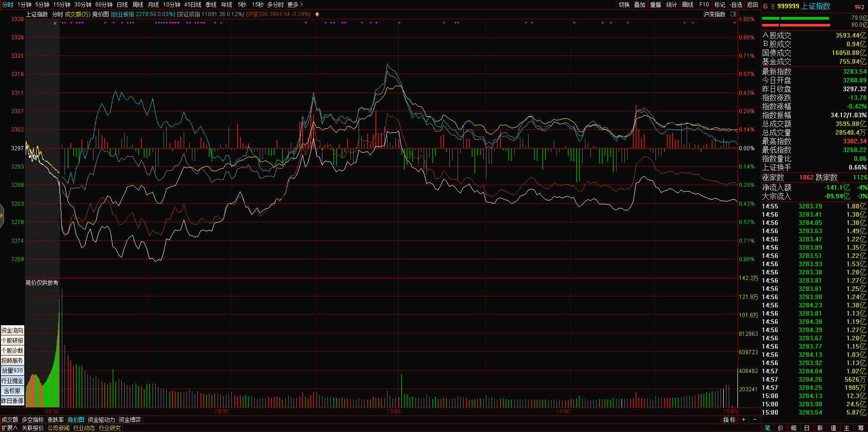Open the 画线 drawing tool
This screenshot has height=432, width=868.
click(688, 5)
